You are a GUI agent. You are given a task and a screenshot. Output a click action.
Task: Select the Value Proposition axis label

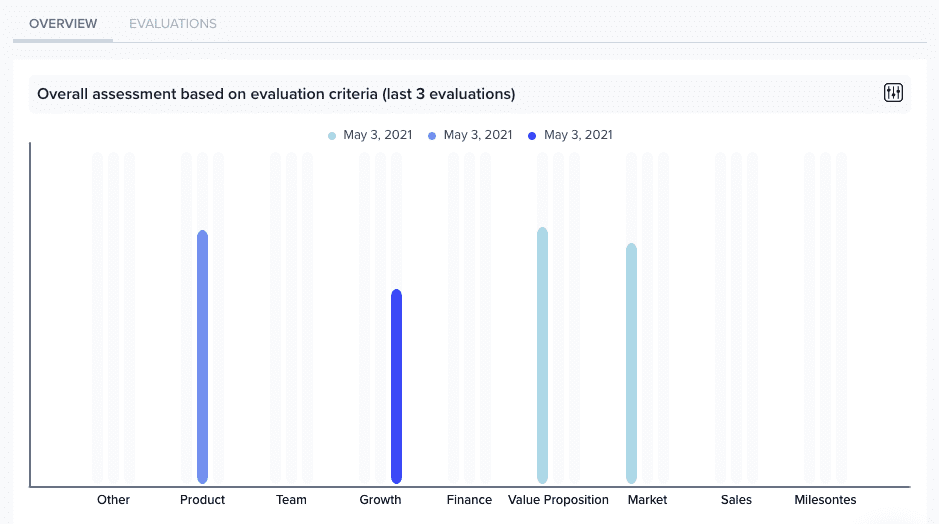558,500
